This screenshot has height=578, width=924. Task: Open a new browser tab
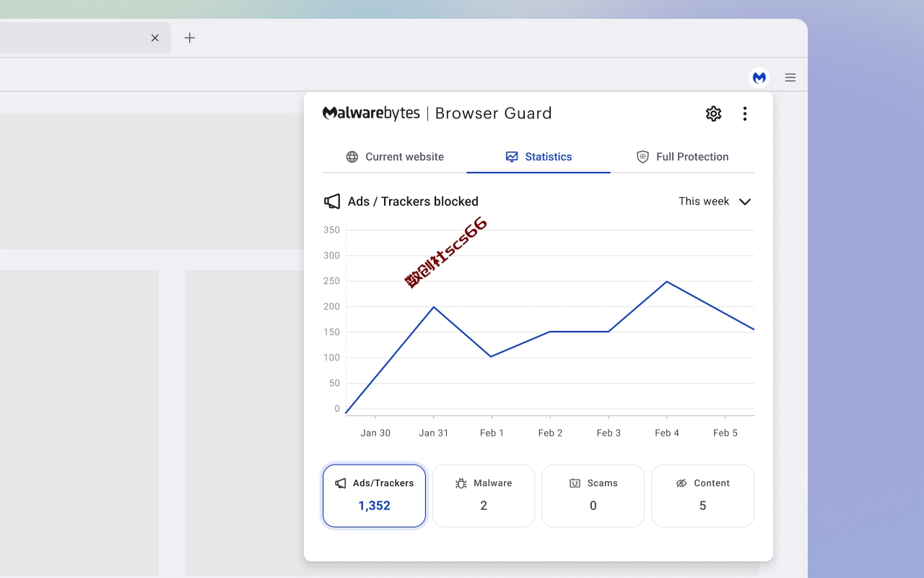[190, 38]
